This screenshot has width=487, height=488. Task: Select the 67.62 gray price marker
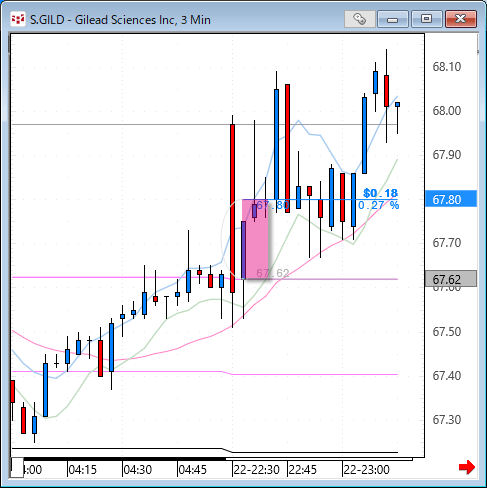[x=451, y=279]
